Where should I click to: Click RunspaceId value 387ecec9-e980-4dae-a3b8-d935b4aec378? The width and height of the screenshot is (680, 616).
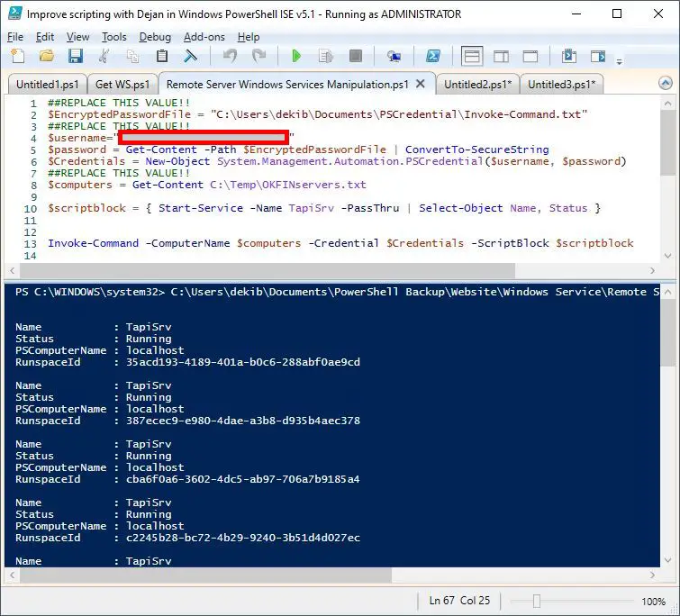coord(243,421)
